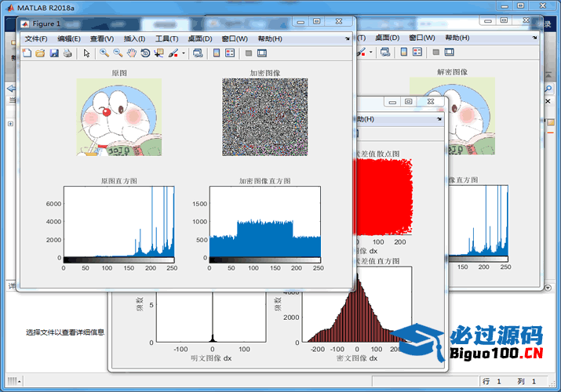Click 选择文件以查看详细信息 text in the details panel
Image resolution: width=561 pixels, height=392 pixels.
65,332
